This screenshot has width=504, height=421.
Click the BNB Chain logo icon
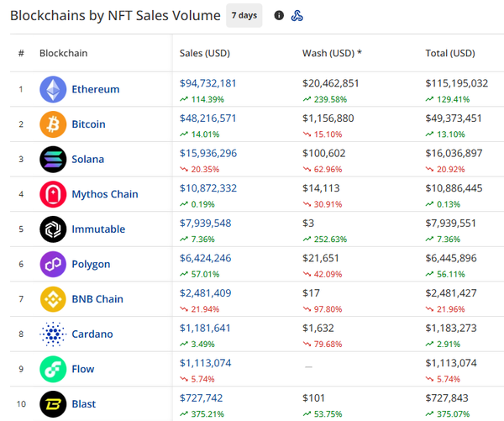pyautogui.click(x=53, y=299)
